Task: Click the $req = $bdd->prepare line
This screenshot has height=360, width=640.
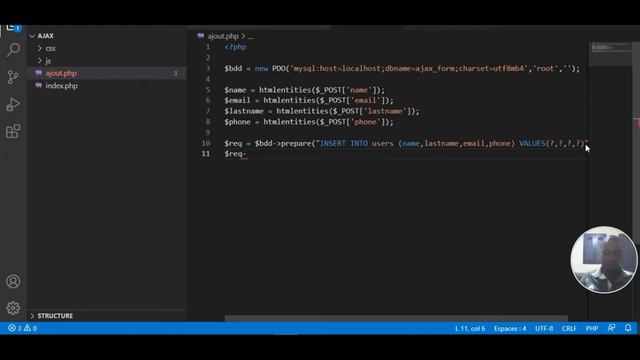Action: click(406, 143)
